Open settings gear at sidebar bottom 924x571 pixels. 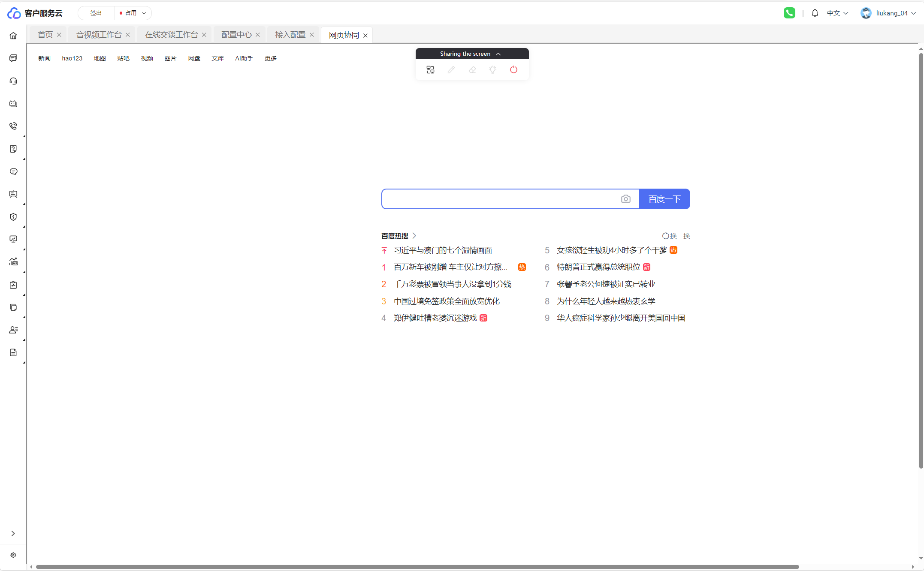(x=13, y=555)
